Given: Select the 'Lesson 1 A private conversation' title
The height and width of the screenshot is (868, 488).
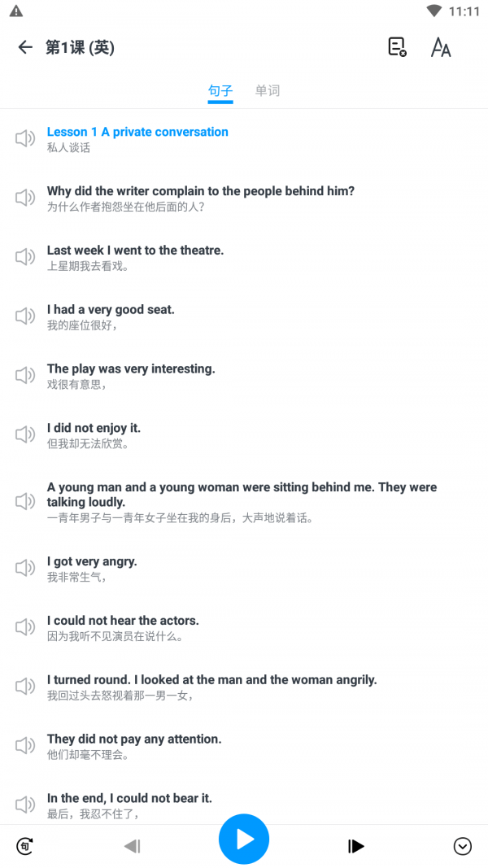Looking at the screenshot, I should (137, 132).
